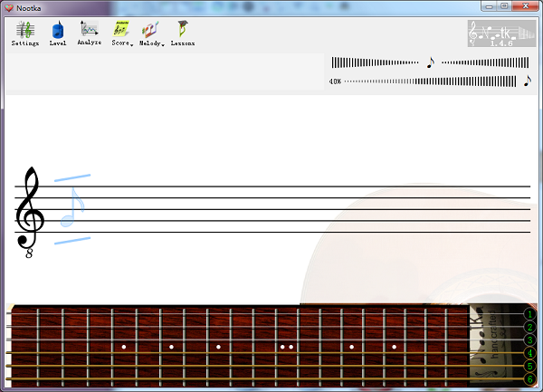Select guitar string number 1
The height and width of the screenshot is (392, 543).
click(529, 314)
